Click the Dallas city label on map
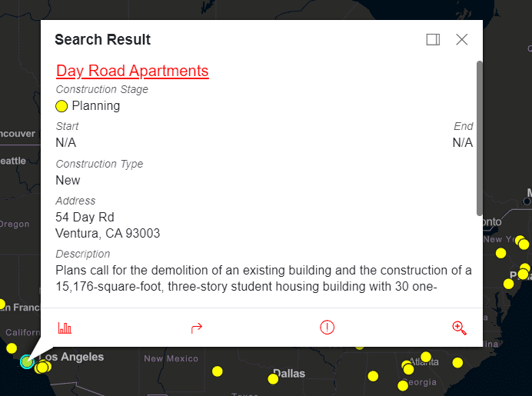Image resolution: width=532 pixels, height=396 pixels. point(289,374)
